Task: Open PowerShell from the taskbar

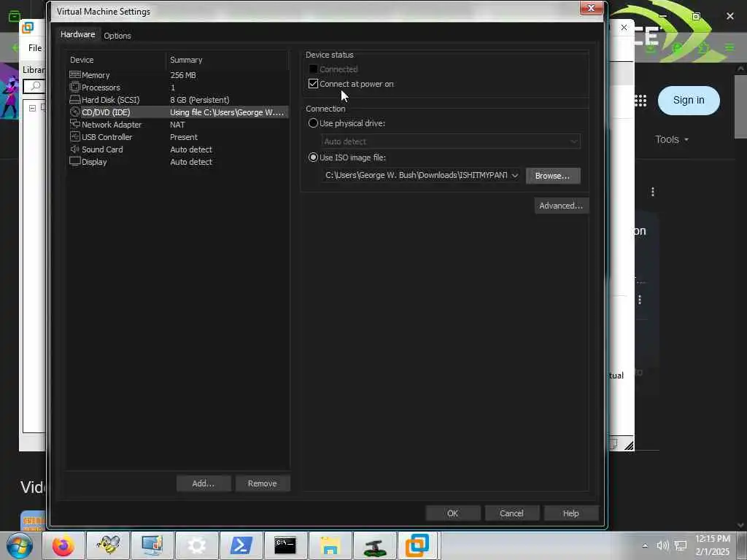Action: click(241, 545)
